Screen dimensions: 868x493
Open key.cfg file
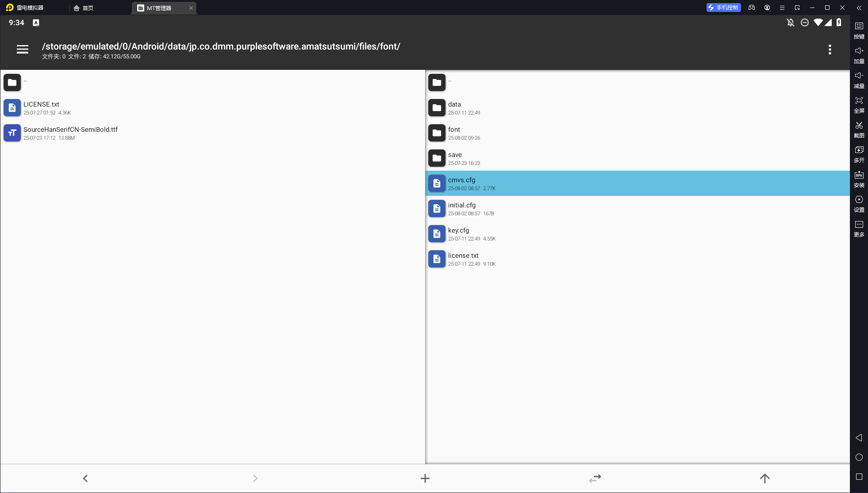(458, 233)
